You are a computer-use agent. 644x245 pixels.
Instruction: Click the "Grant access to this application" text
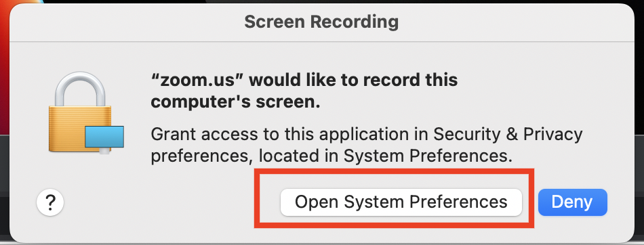(x=290, y=135)
